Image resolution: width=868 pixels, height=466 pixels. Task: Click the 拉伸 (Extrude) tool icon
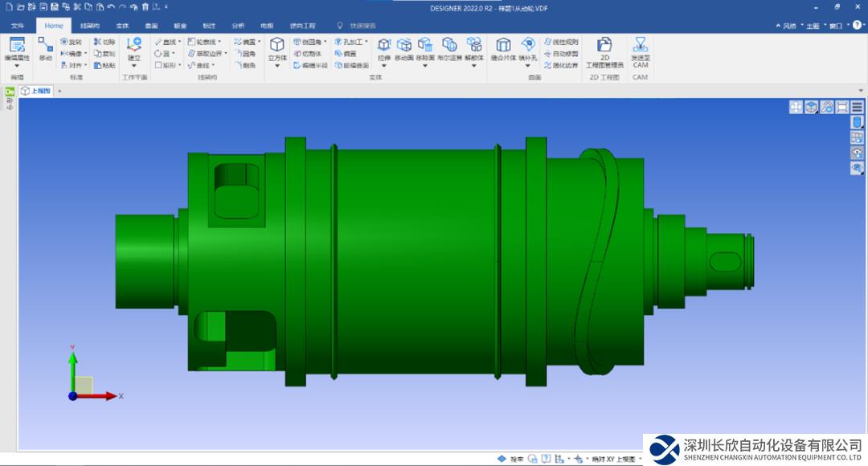click(383, 47)
